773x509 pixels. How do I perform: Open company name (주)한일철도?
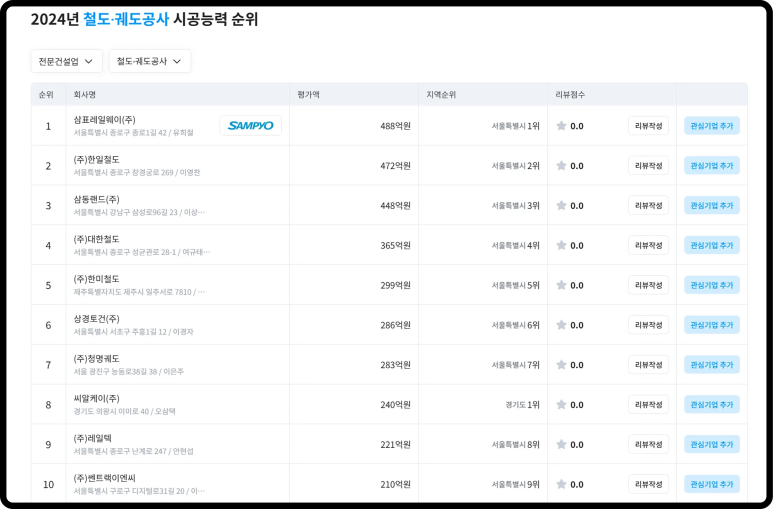coord(96,160)
